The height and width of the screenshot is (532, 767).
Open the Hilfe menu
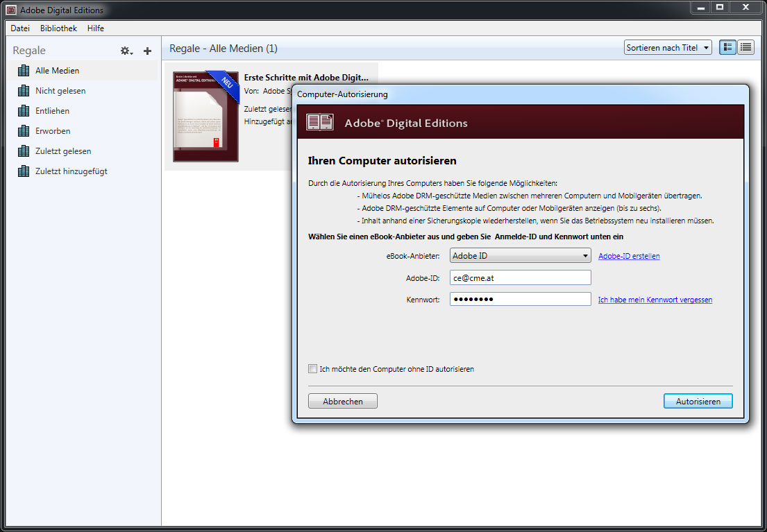tap(96, 28)
